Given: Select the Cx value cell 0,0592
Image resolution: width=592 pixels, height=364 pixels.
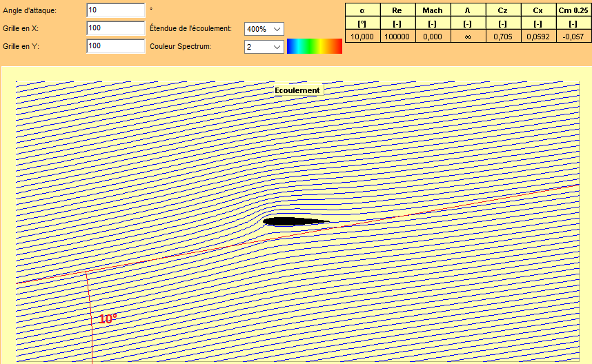Looking at the screenshot, I should [x=538, y=37].
